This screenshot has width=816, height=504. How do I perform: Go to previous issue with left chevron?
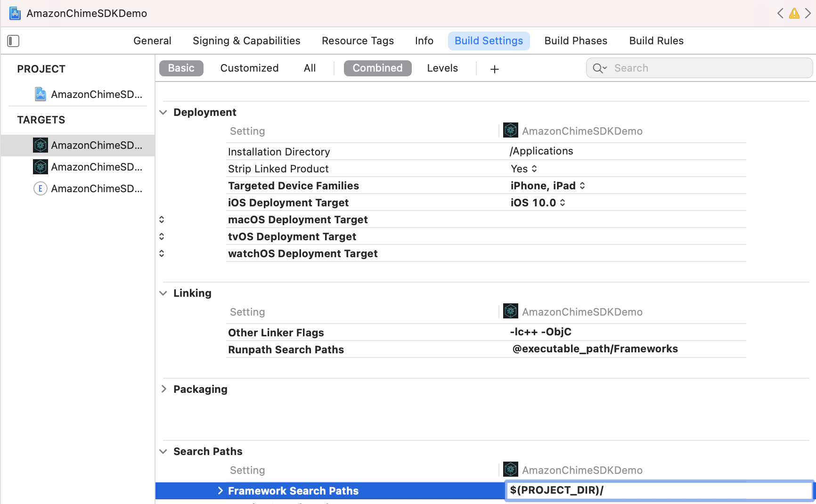(780, 13)
